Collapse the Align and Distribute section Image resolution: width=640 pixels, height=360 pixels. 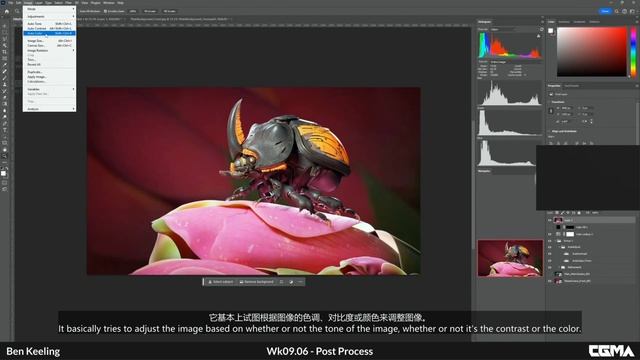(549, 131)
